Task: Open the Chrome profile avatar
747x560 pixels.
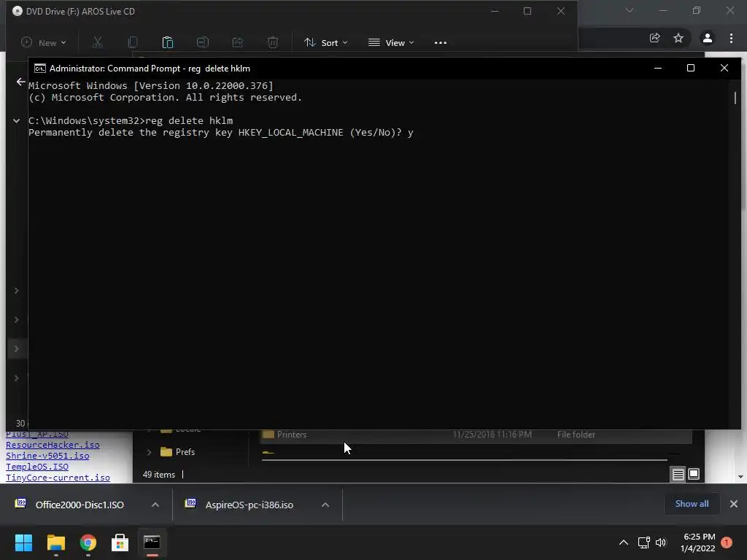Action: (708, 38)
